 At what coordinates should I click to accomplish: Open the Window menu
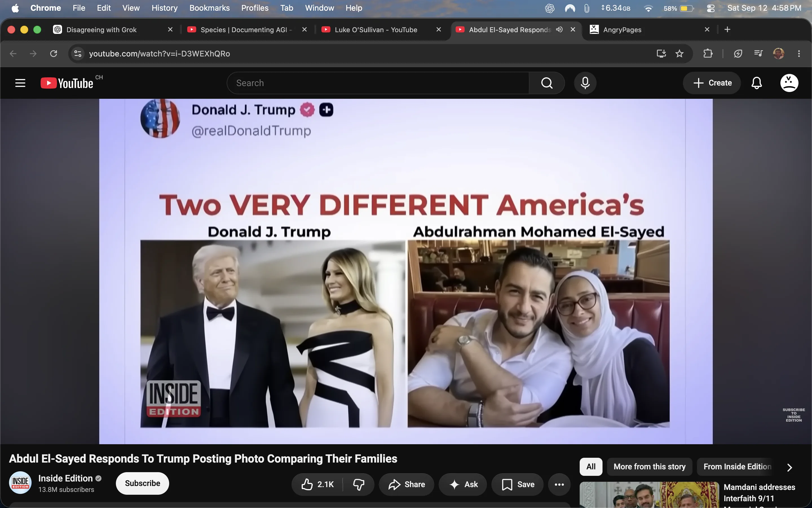(x=319, y=8)
